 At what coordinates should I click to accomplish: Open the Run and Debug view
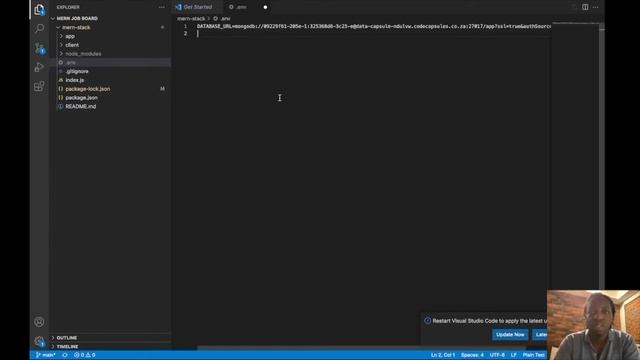pos(39,67)
